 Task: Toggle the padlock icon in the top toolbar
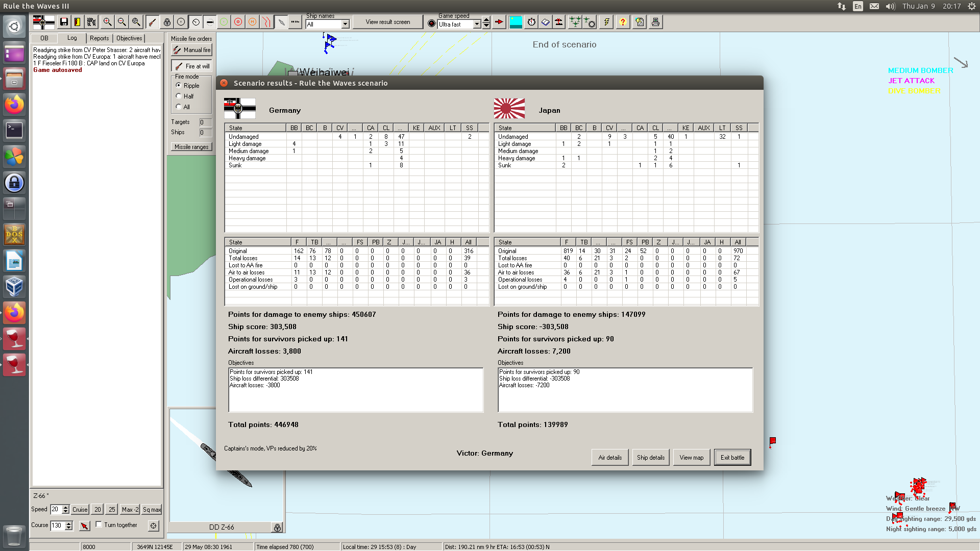[x=167, y=22]
